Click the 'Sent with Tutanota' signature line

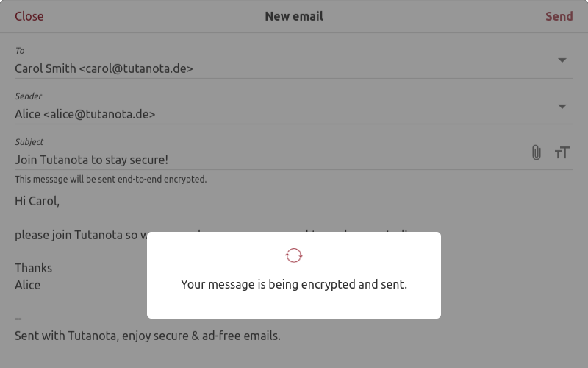[x=148, y=336]
